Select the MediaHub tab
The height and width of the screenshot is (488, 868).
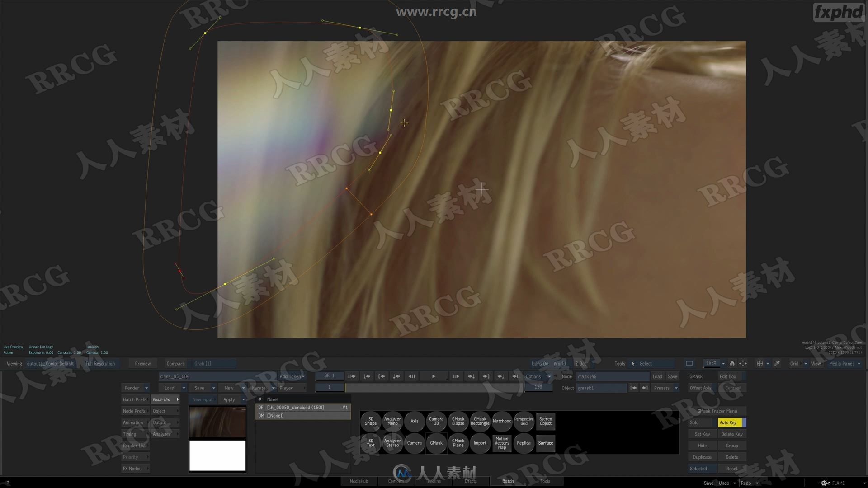[x=359, y=481]
